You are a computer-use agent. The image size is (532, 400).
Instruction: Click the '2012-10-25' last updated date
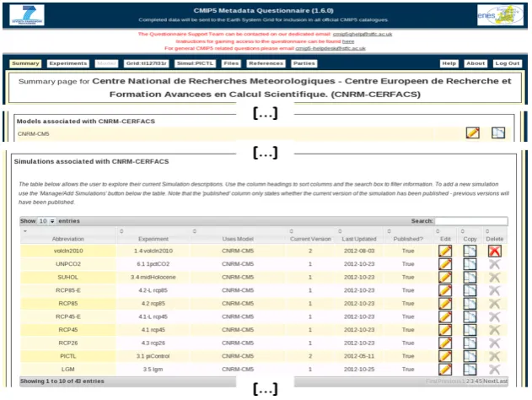[359, 369]
